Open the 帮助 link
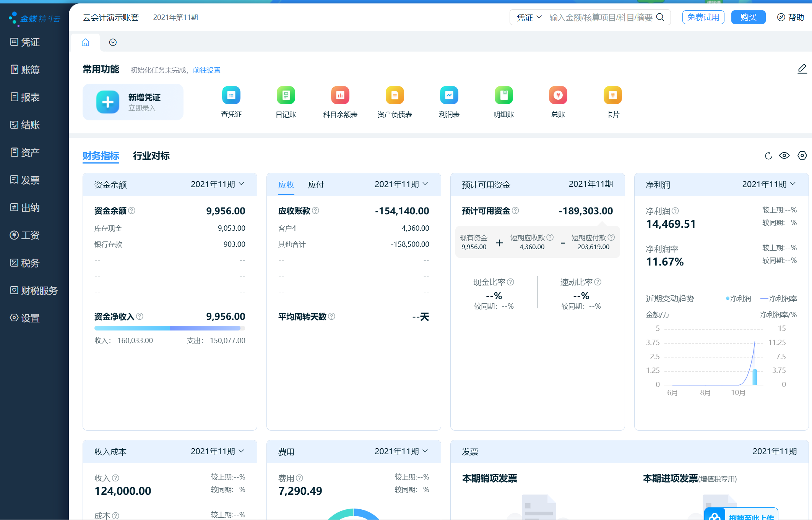Image resolution: width=812 pixels, height=520 pixels. pyautogui.click(x=791, y=17)
